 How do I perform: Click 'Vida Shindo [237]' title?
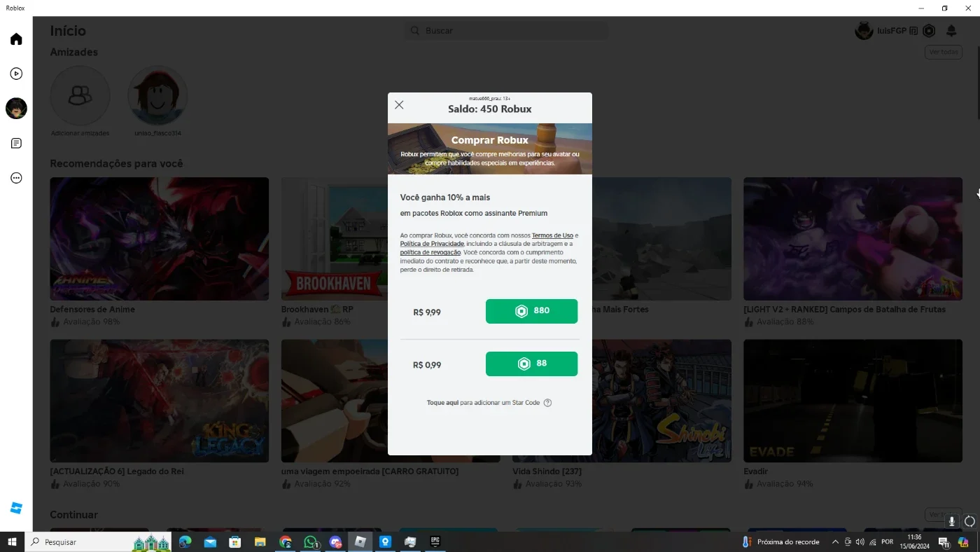(547, 471)
